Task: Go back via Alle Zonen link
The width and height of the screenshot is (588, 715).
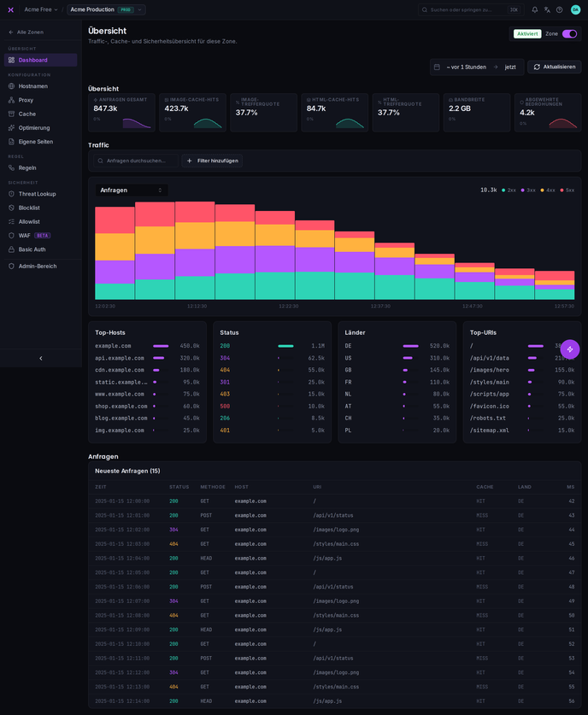Action: (x=26, y=32)
